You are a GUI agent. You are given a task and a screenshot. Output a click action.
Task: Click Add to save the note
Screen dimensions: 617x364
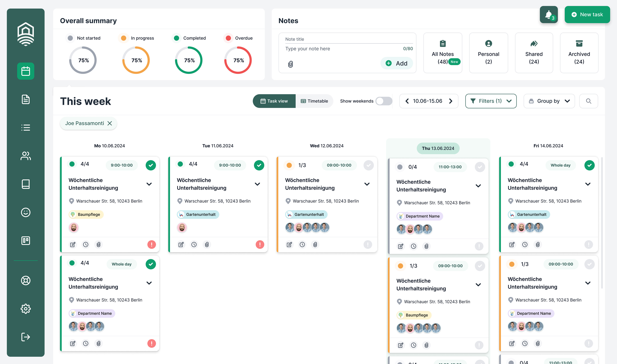[x=396, y=63]
